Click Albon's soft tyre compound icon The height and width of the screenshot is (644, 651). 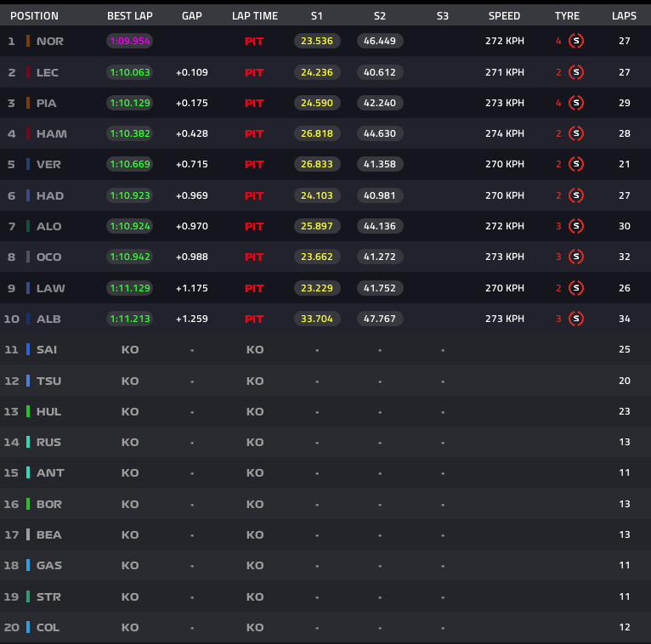pyautogui.click(x=576, y=319)
